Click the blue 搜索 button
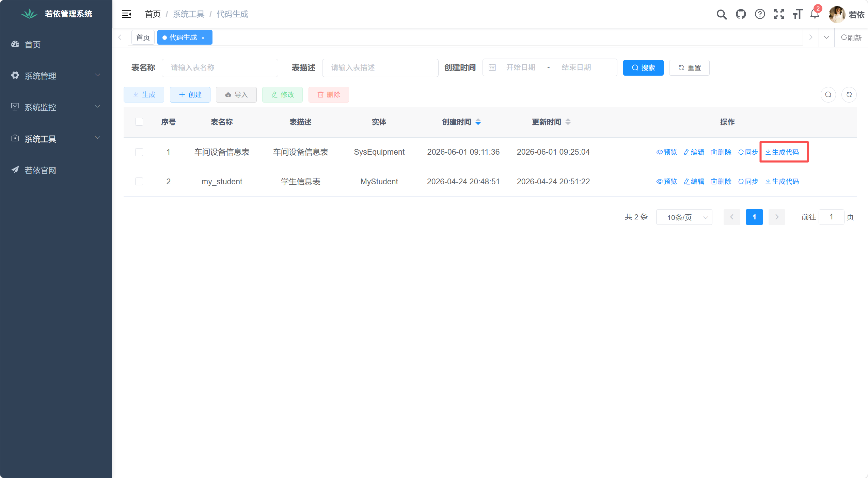The width and height of the screenshot is (868, 478). click(x=643, y=68)
